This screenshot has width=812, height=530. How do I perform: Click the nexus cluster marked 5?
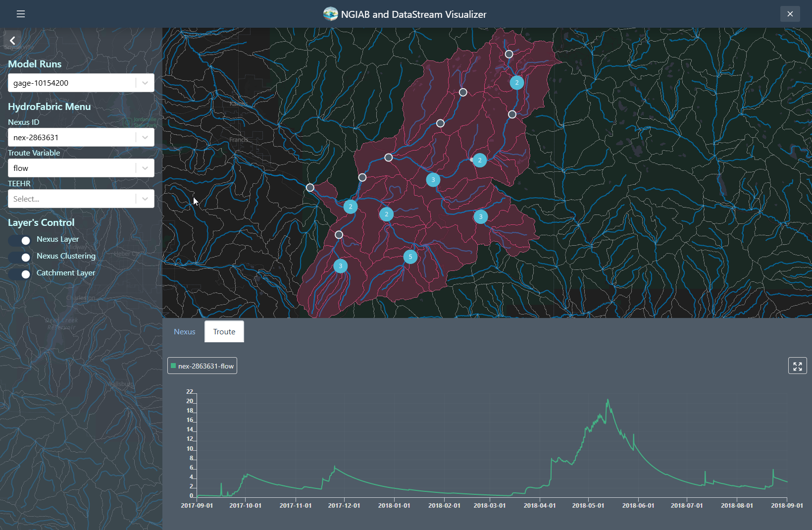[x=410, y=257]
